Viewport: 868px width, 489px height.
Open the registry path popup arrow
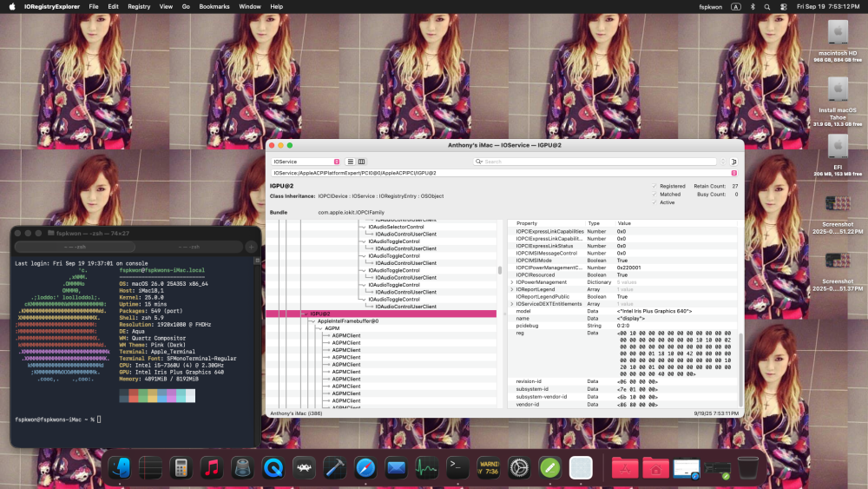(x=734, y=173)
